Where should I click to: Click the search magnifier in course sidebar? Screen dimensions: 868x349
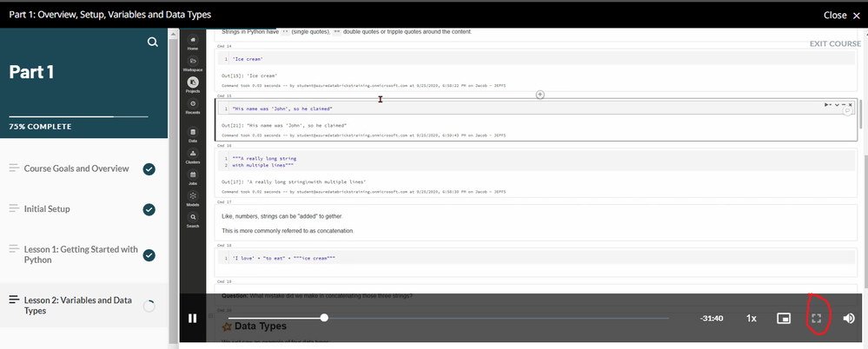coord(153,43)
